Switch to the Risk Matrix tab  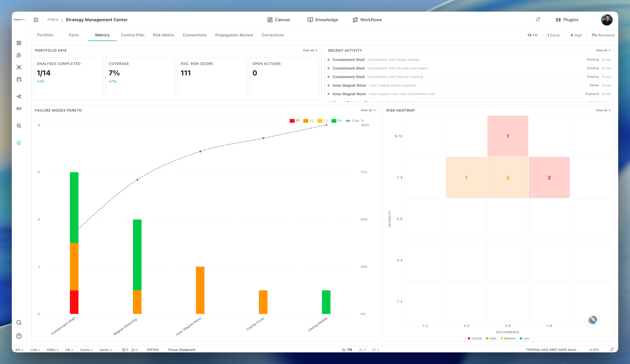164,35
